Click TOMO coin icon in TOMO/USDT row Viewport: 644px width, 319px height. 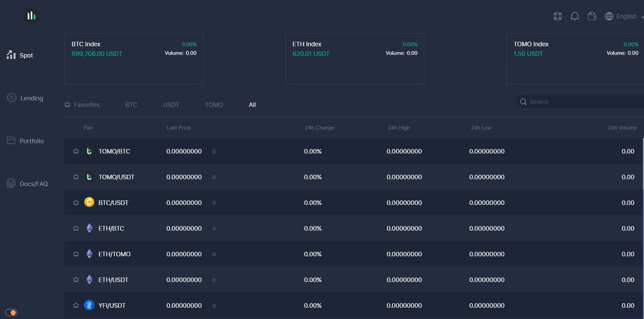point(89,177)
